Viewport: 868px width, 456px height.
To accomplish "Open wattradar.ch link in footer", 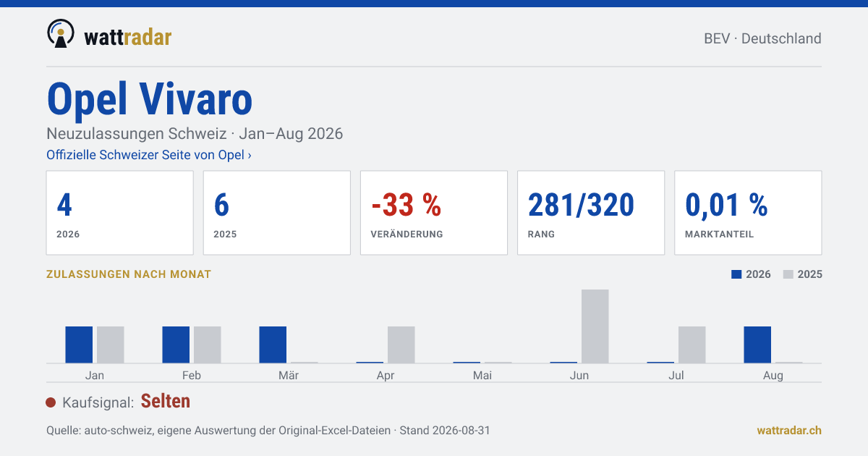I will 789,430.
